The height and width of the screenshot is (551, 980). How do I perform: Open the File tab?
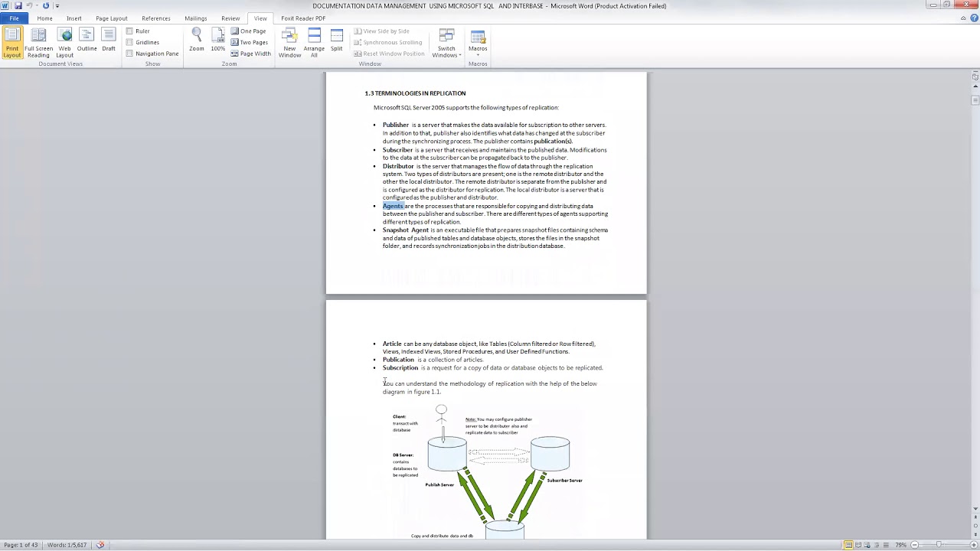pyautogui.click(x=14, y=18)
